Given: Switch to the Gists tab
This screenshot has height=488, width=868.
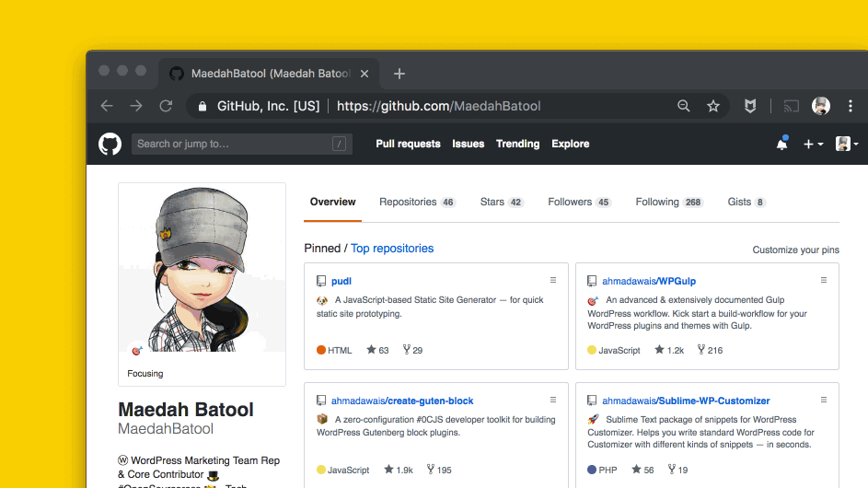Looking at the screenshot, I should 746,202.
